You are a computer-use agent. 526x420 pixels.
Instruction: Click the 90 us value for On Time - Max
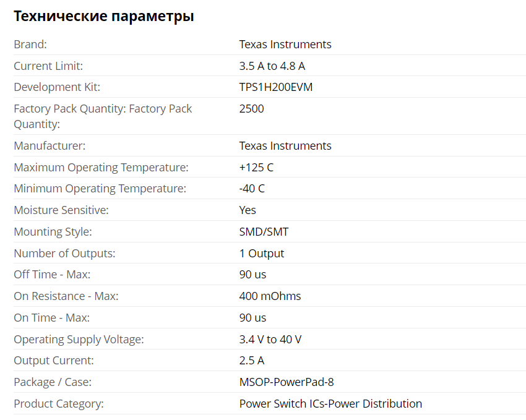[x=252, y=318]
